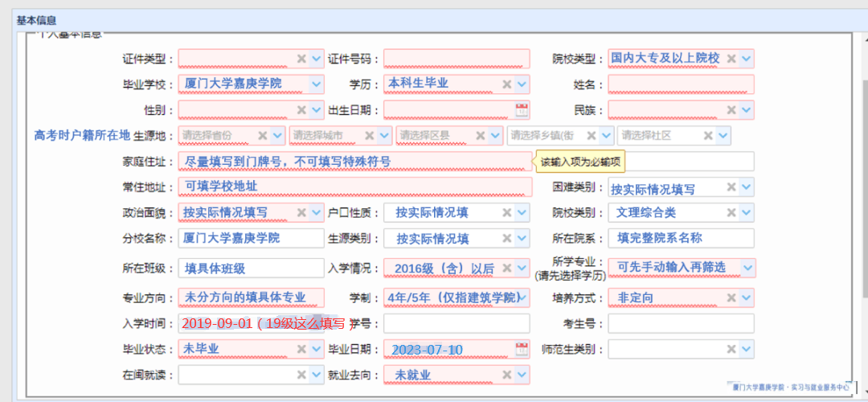Open the 毕业日期 calendar picker icon
This screenshot has width=868, height=402.
tap(522, 349)
